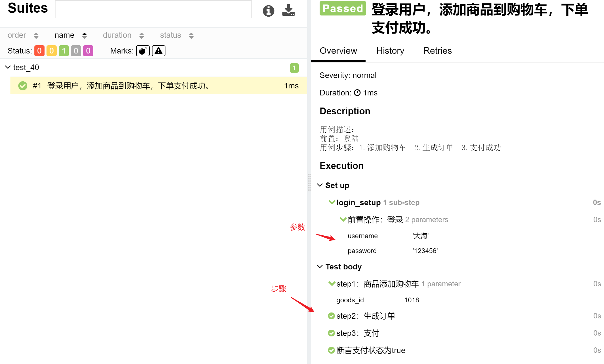Click the Suites search input field

point(153,10)
